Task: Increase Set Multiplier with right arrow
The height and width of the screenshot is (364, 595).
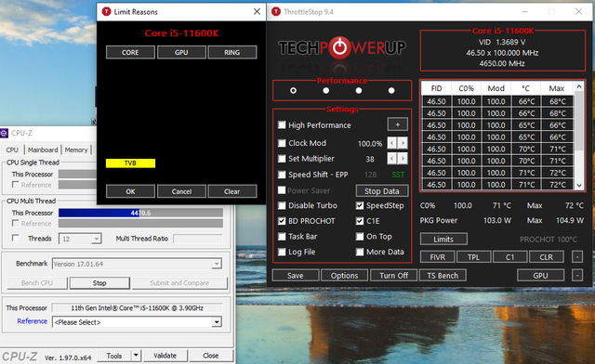Action: (403, 159)
